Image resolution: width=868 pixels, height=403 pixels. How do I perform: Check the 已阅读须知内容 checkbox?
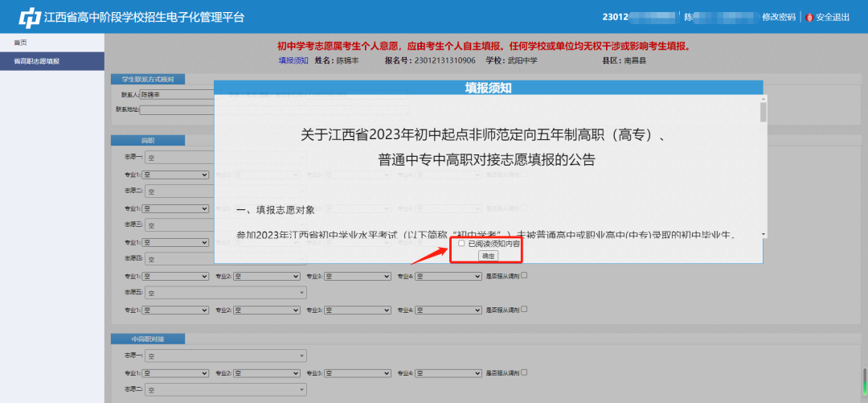(x=461, y=243)
